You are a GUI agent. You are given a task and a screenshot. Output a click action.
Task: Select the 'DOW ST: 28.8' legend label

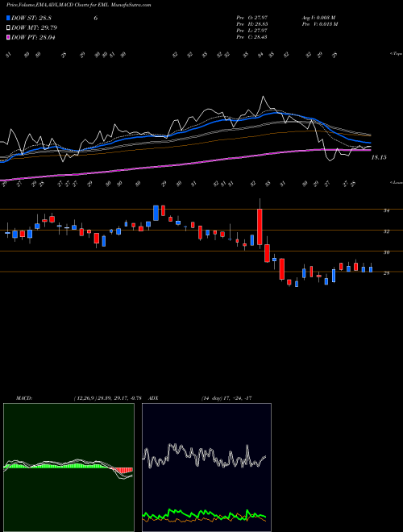(31, 18)
